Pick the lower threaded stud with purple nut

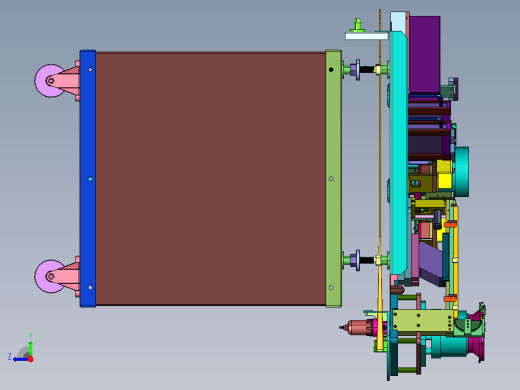(367, 260)
